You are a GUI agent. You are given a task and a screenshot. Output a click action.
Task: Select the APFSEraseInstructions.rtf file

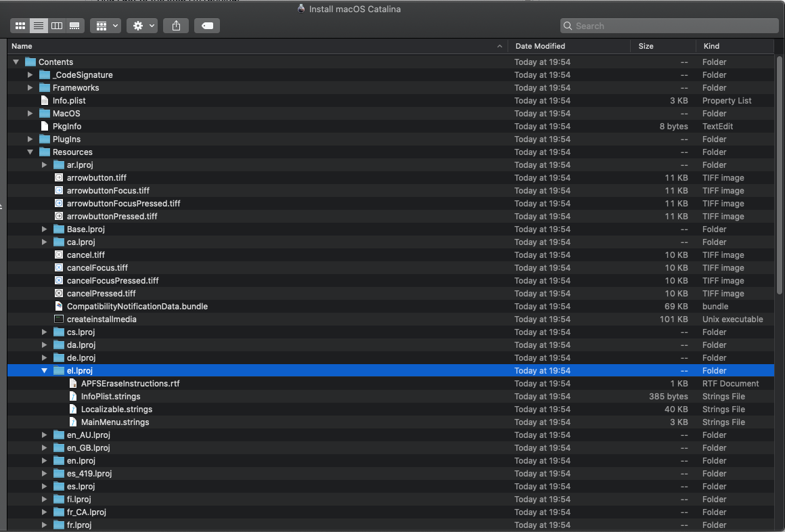(131, 383)
